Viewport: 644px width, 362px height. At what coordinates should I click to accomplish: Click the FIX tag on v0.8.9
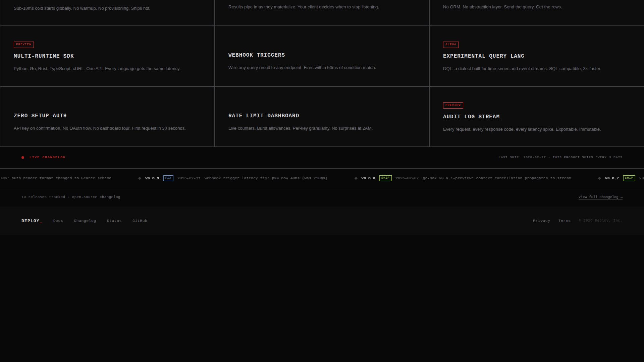(168, 178)
